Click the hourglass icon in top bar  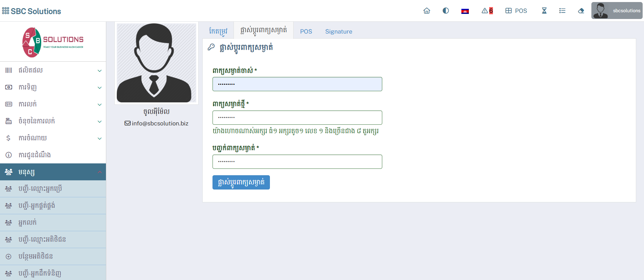tap(544, 11)
